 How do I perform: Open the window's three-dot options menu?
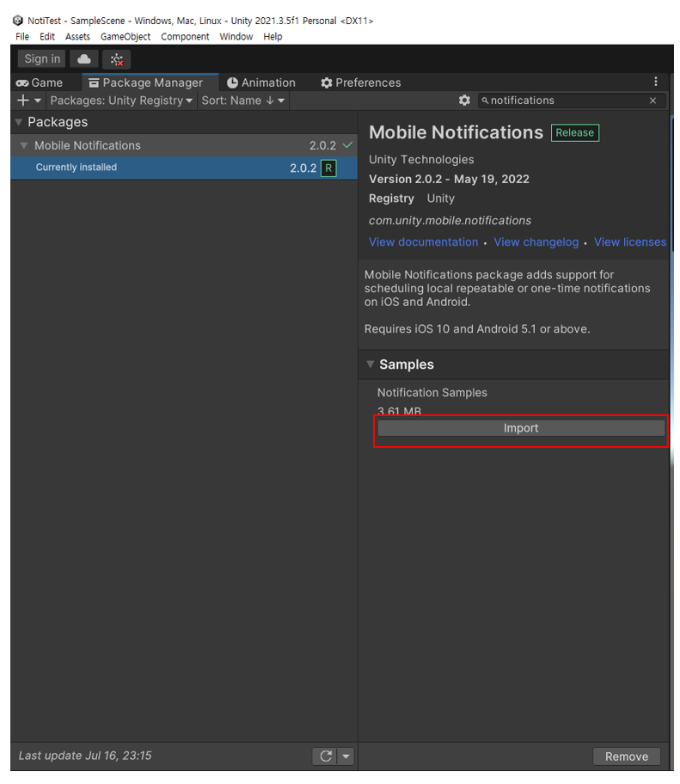(x=656, y=82)
